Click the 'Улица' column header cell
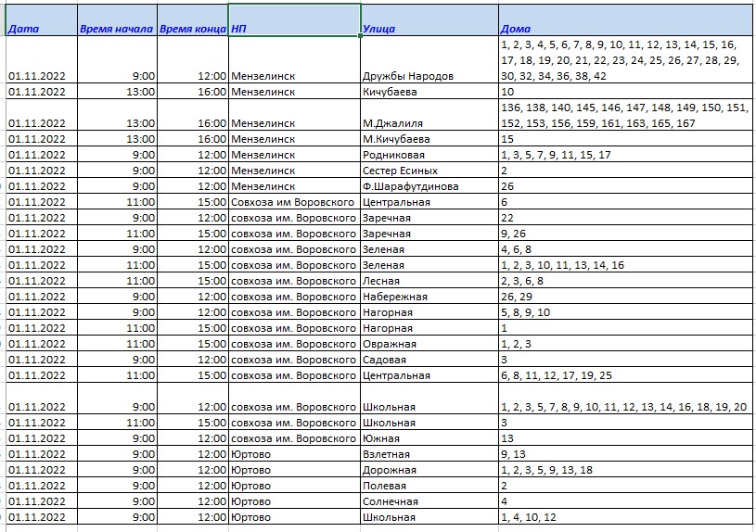 coord(428,20)
